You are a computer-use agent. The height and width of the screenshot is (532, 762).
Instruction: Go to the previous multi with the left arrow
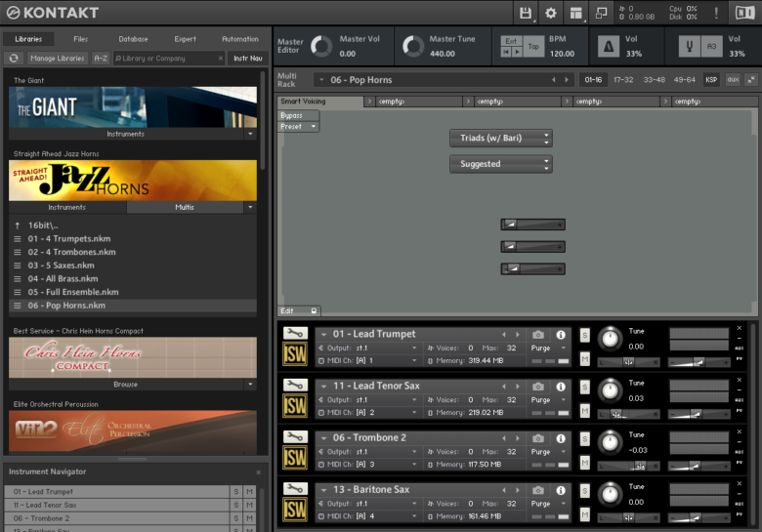click(554, 80)
